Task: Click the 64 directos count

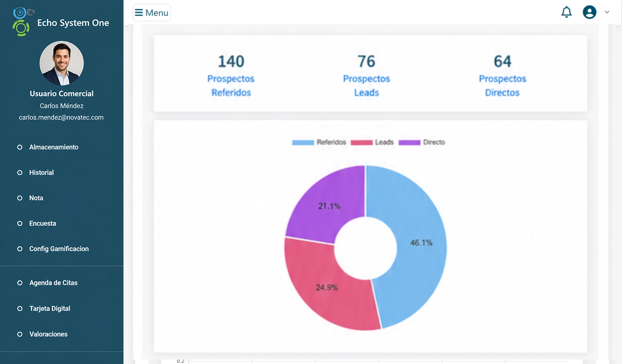Action: point(502,61)
